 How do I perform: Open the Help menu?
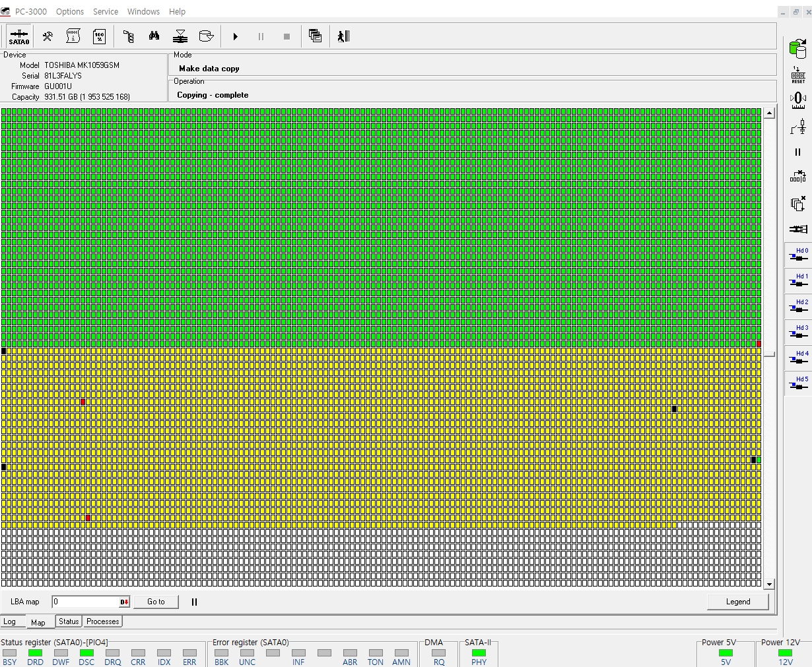[177, 11]
